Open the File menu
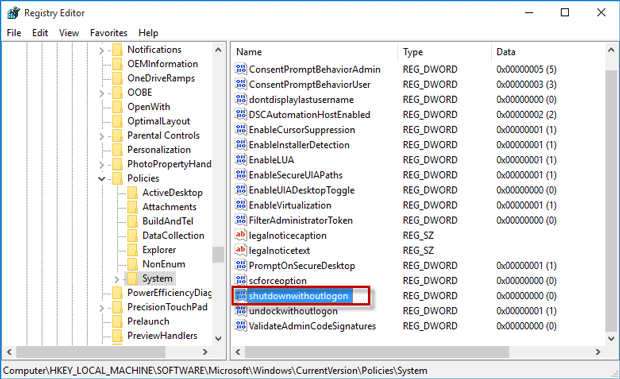 [14, 33]
